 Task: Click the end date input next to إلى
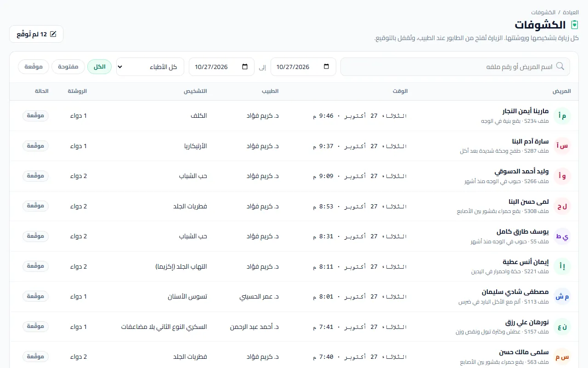point(221,67)
